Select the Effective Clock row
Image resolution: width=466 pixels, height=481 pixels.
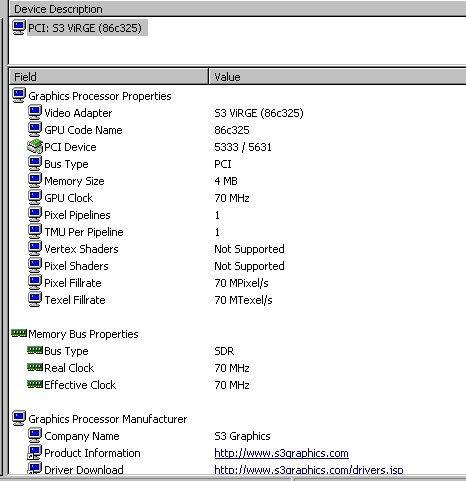click(238, 385)
